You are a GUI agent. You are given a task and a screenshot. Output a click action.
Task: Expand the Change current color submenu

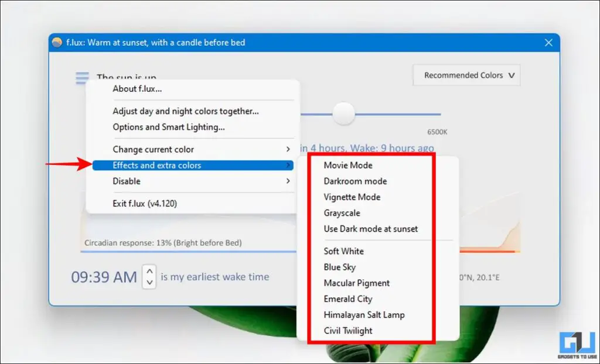(x=193, y=149)
